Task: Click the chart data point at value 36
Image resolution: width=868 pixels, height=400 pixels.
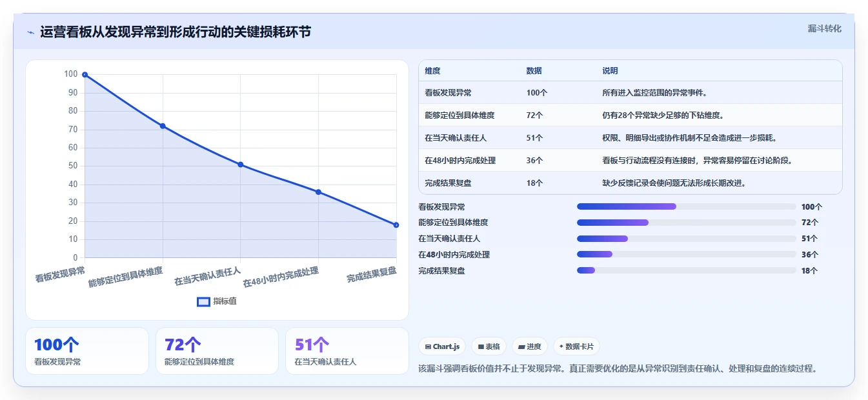Action: click(x=318, y=192)
